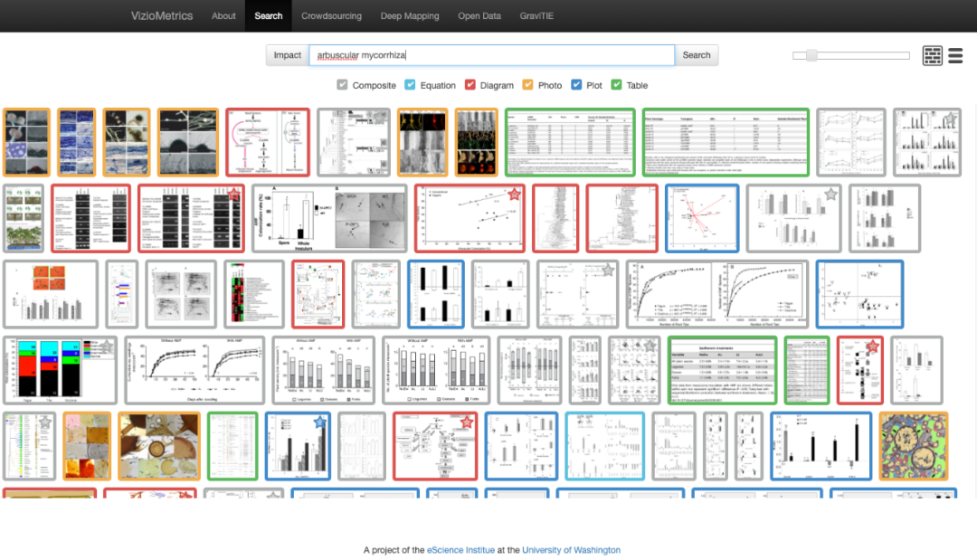
Task: Open the Open Data page
Action: pos(479,15)
